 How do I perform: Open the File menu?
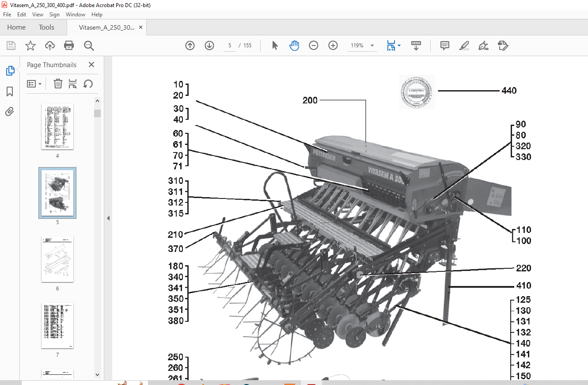7,15
